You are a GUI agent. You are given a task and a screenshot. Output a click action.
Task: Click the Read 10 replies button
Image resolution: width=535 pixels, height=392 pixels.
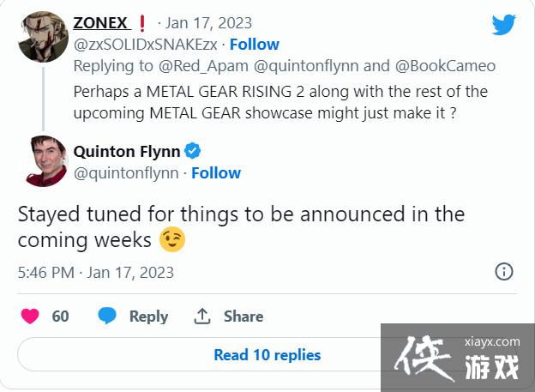(x=267, y=354)
